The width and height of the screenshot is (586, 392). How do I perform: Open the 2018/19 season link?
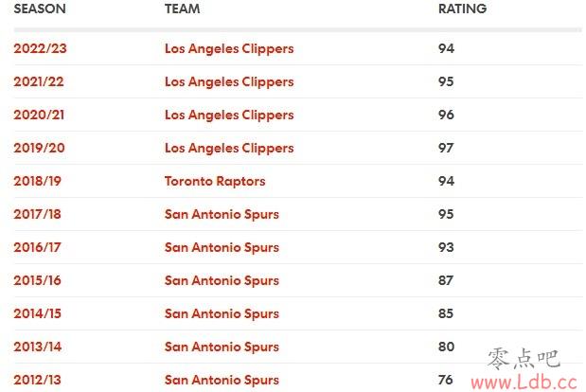coord(37,181)
